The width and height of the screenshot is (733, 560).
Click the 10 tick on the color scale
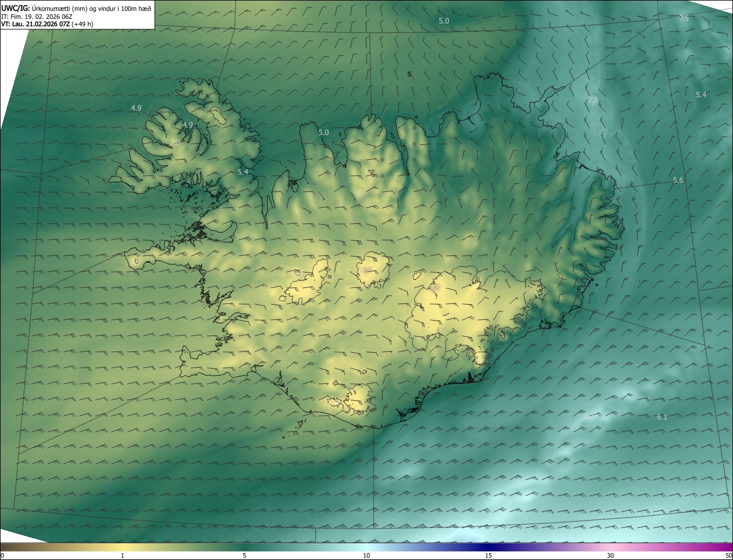pos(366,556)
